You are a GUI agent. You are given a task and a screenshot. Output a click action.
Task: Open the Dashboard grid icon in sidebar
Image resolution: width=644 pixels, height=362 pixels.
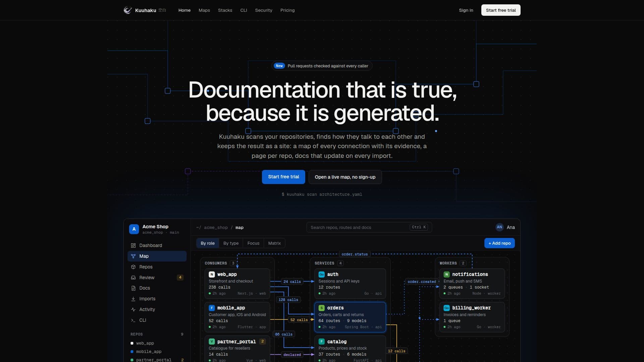(133, 245)
